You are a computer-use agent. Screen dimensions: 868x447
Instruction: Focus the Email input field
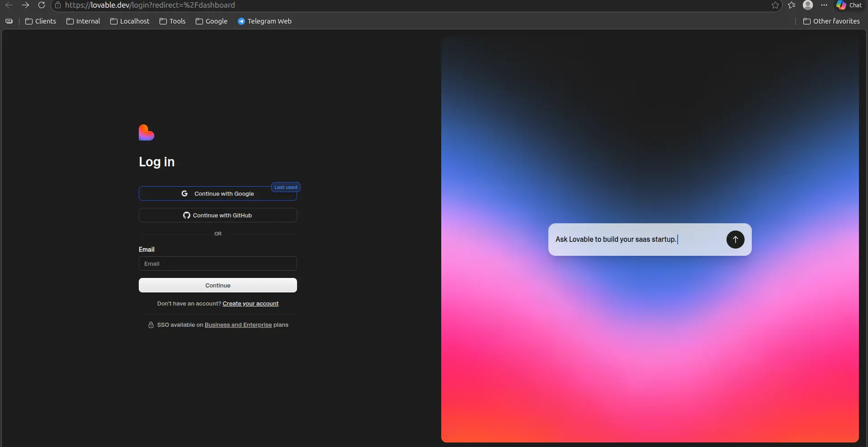tap(218, 263)
